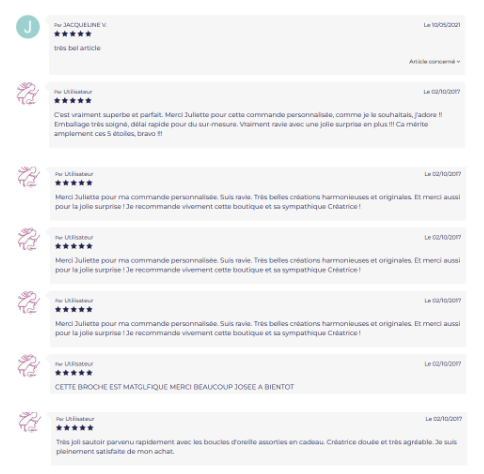Click the reviewer name JACQUELINE V.
Image resolution: width=484 pixels, height=474 pixels.
click(x=85, y=25)
